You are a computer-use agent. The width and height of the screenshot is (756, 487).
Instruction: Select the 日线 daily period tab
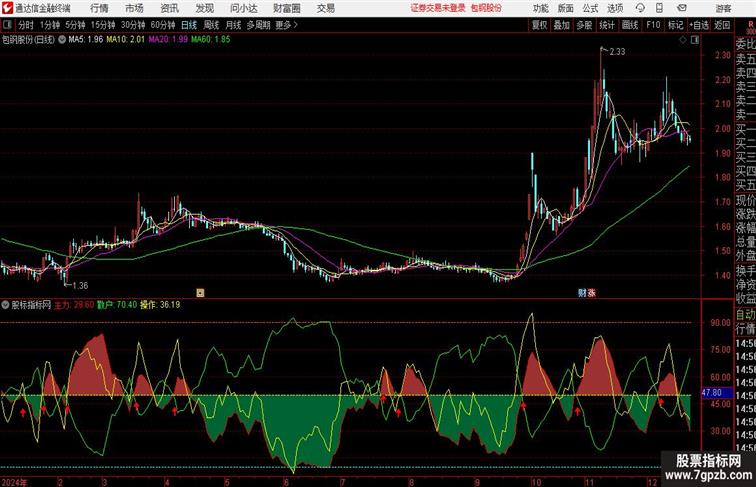point(189,25)
